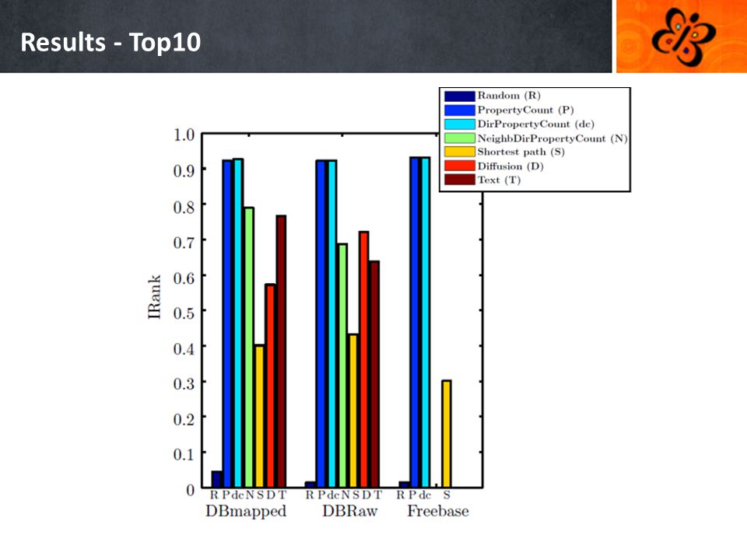Click the 0.7 y-axis tick label
Image resolution: width=747 pixels, height=560 pixels.
click(x=184, y=243)
